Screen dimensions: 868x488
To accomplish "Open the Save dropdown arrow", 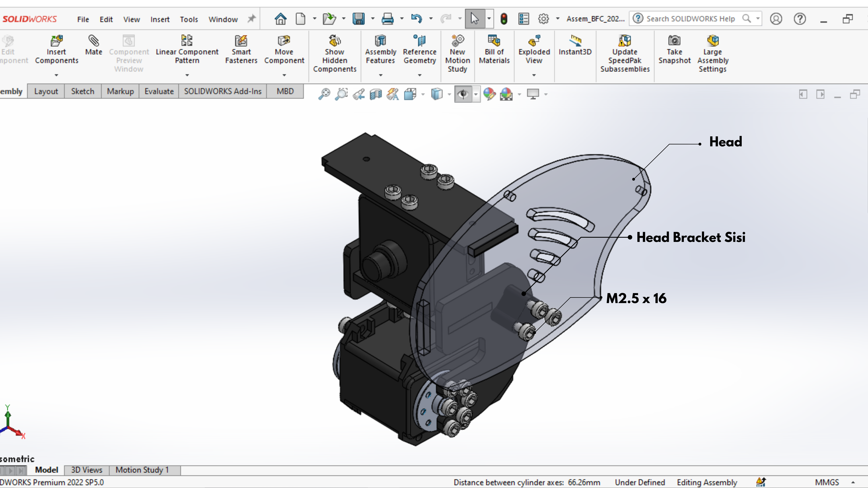I will 373,19.
